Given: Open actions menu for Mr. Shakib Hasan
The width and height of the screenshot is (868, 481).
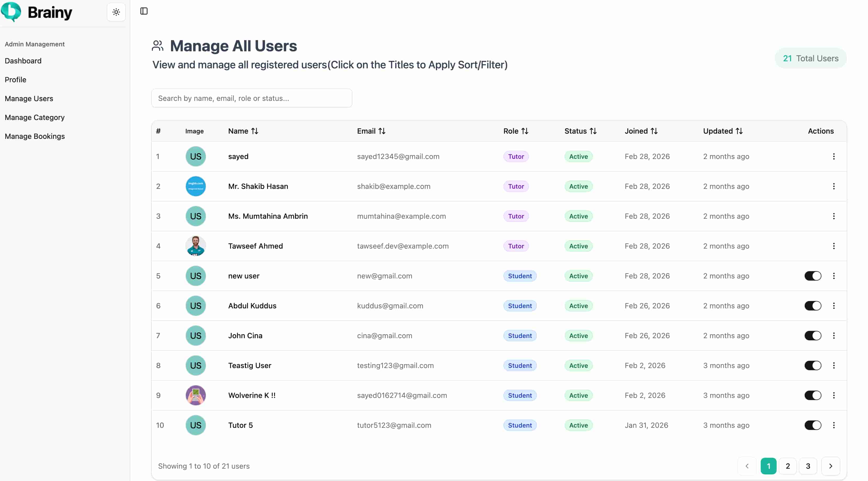Looking at the screenshot, I should 834,186.
